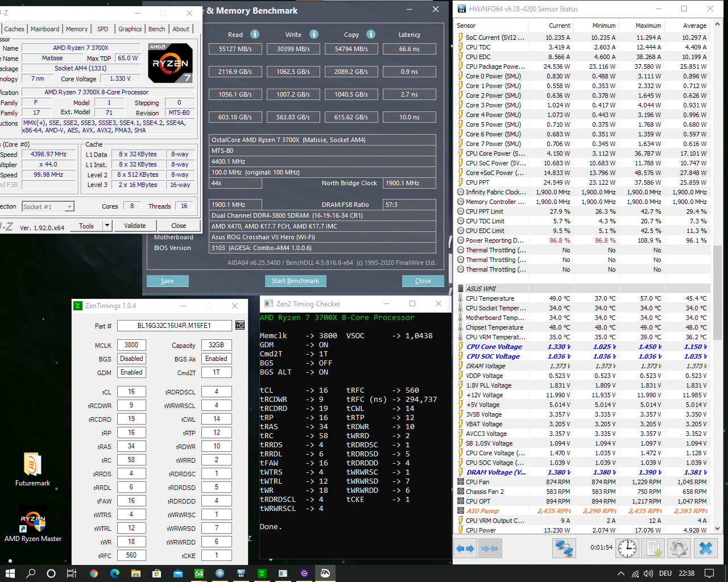Screen dimensions: 728x582
Task: Switch to ZenTimings green Z taskbar icon
Action: [262, 573]
